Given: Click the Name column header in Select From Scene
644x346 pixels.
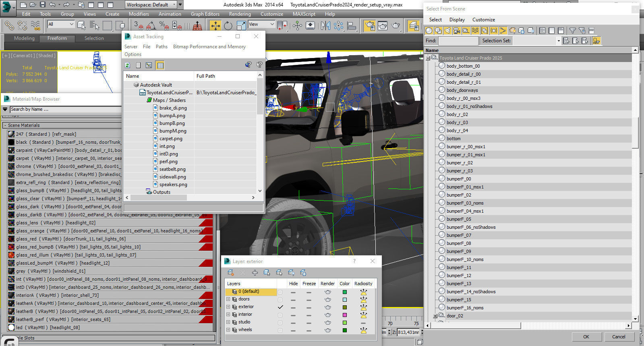Looking at the screenshot, I should [x=528, y=50].
